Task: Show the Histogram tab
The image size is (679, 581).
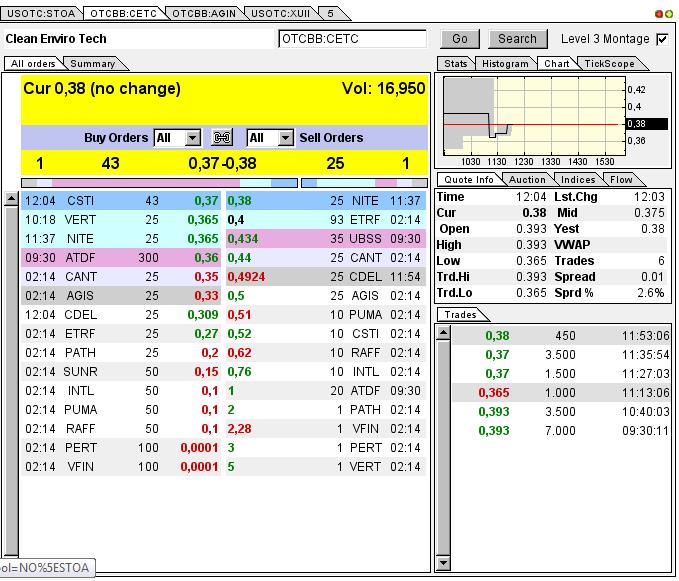Action: (x=505, y=64)
